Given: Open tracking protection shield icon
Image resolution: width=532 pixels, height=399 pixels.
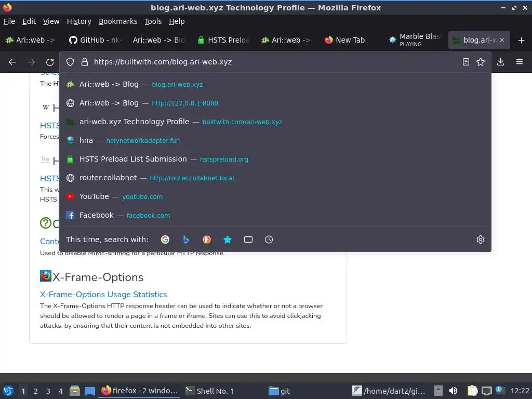Looking at the screenshot, I should click(70, 62).
